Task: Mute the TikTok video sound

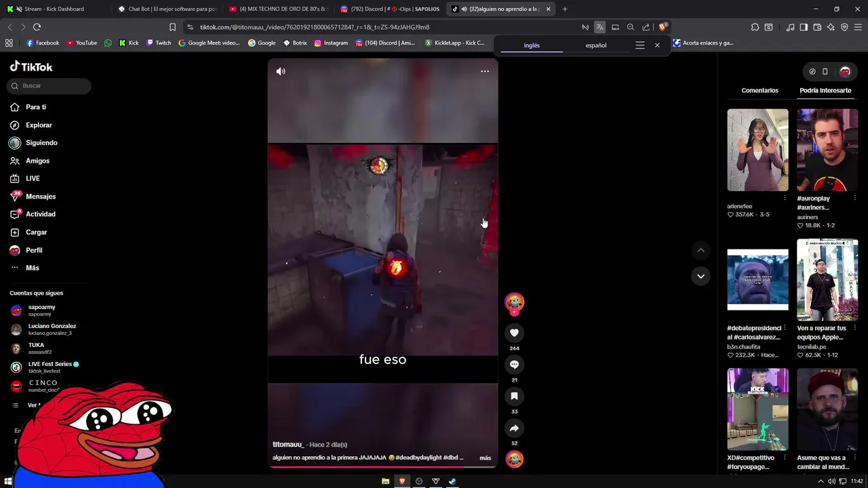Action: [281, 71]
